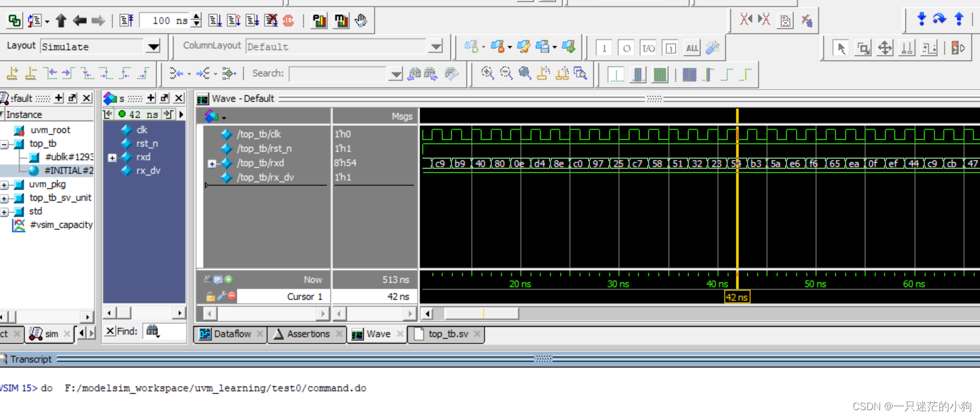
Task: Click the black up arrow environment icon
Action: [x=61, y=21]
